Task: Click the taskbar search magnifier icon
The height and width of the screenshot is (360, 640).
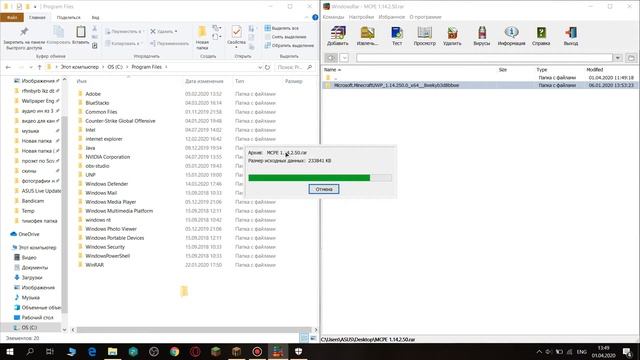Action: tap(30, 351)
